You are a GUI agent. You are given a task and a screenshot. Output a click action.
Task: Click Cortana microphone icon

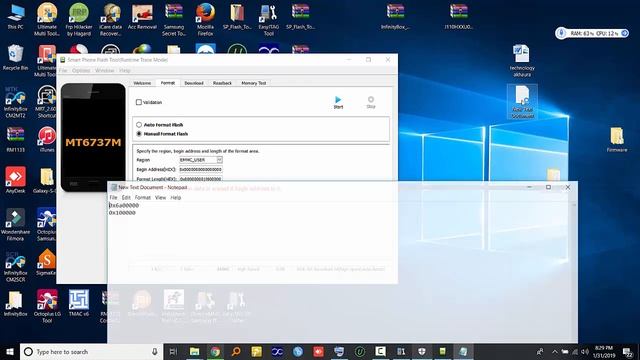[x=155, y=351]
